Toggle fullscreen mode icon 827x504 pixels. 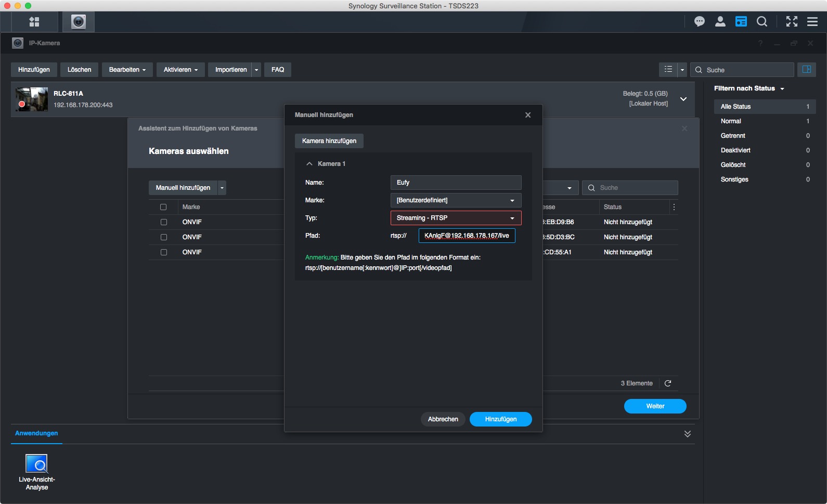[x=791, y=21]
